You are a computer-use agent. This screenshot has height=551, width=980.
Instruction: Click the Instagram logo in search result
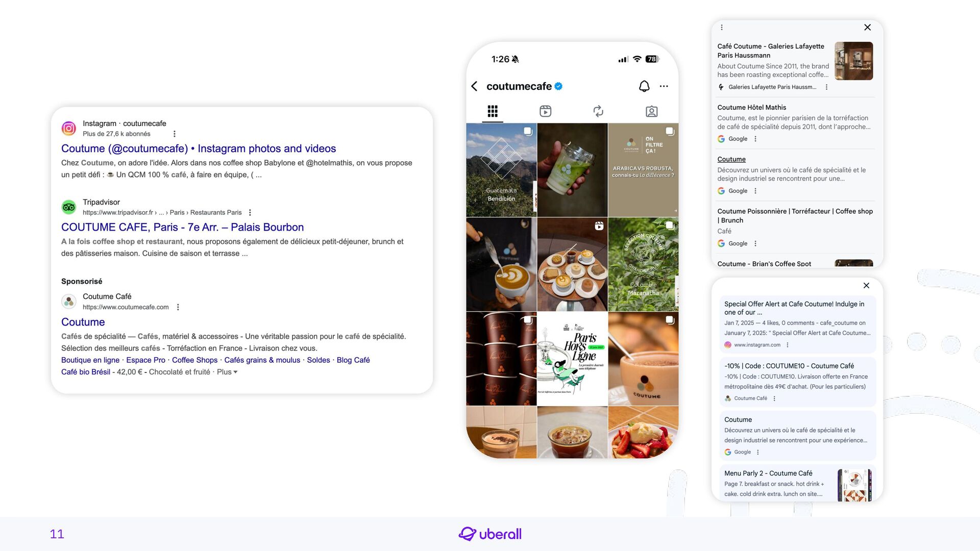point(69,128)
